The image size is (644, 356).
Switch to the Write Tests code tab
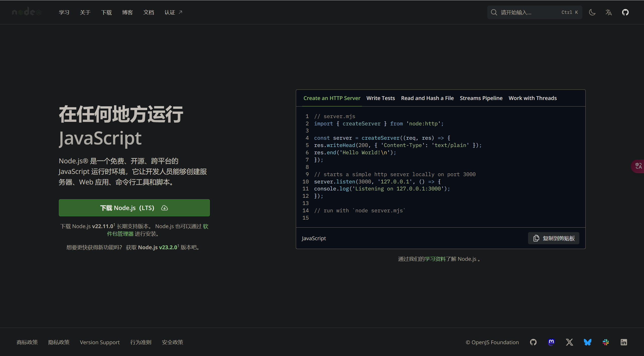380,98
